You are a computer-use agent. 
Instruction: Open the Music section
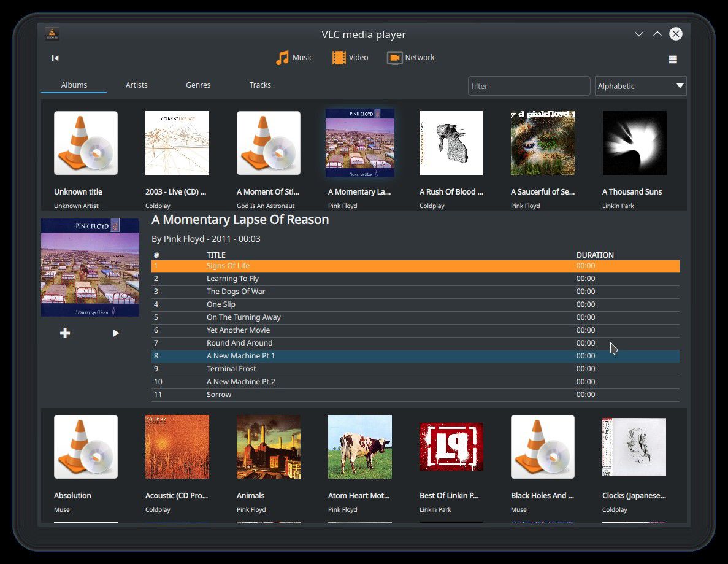coord(294,58)
